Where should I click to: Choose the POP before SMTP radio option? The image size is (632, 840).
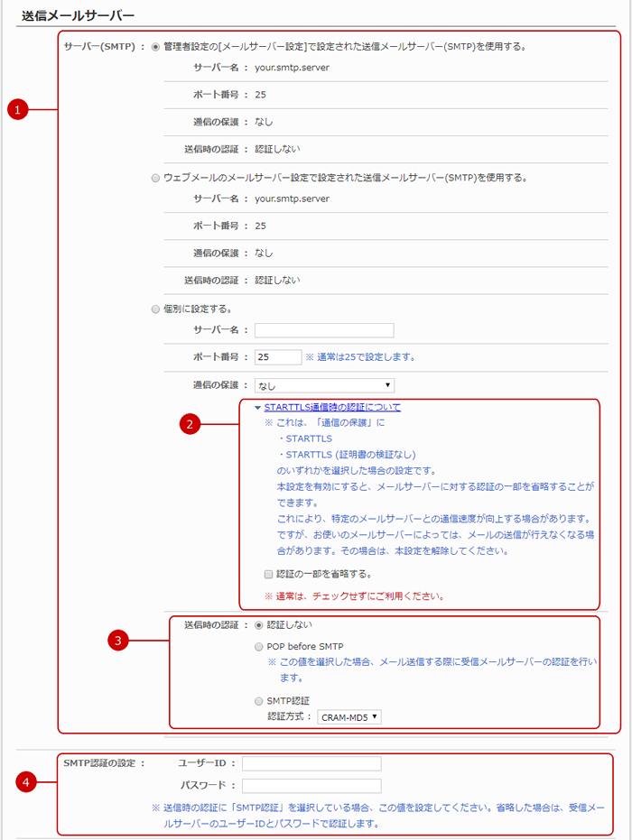coord(260,646)
